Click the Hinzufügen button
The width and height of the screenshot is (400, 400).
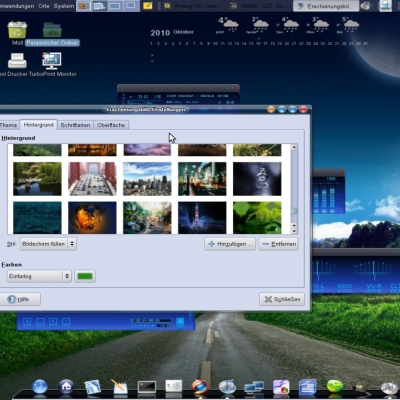pos(230,244)
